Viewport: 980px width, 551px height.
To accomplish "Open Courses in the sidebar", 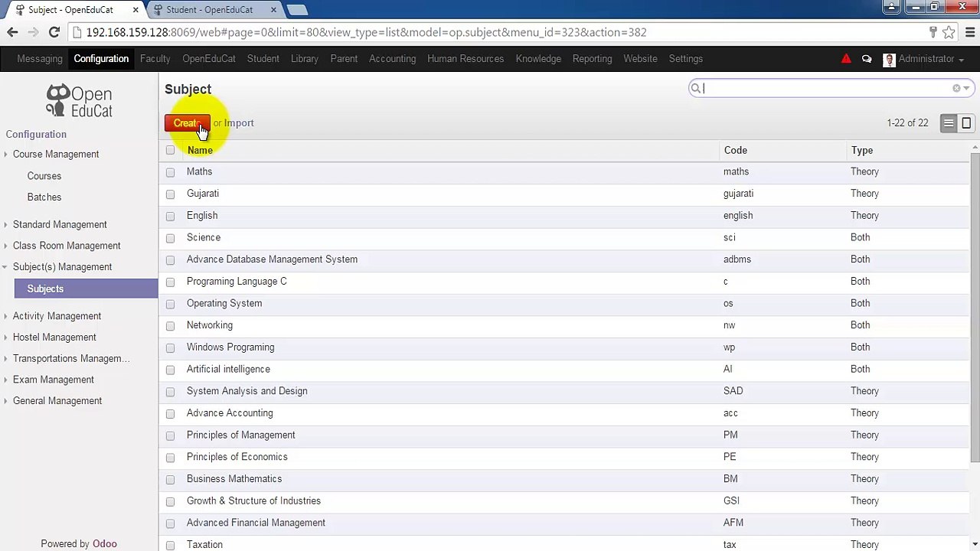I will tap(44, 176).
